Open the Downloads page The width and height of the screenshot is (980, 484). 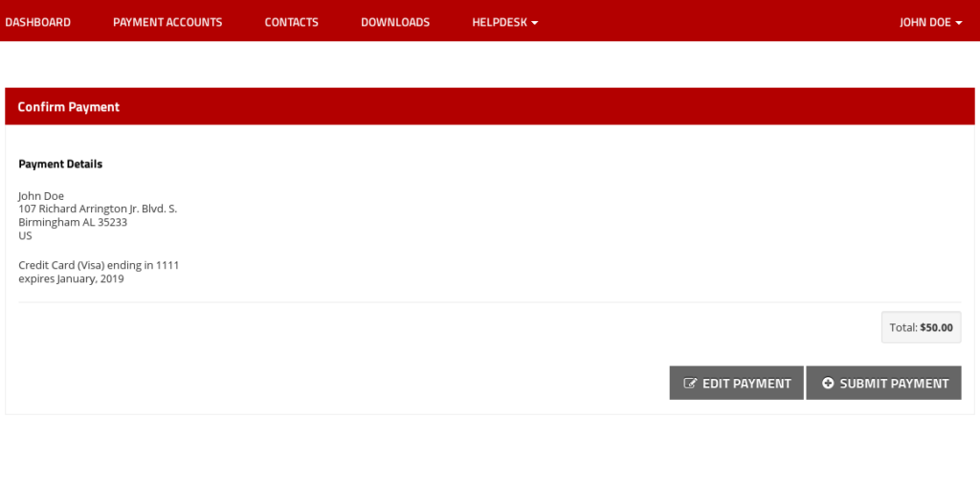pos(395,23)
